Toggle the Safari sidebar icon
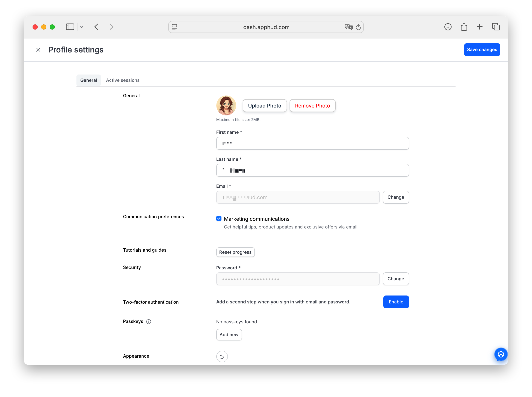This screenshot has height=397, width=532. [70, 27]
